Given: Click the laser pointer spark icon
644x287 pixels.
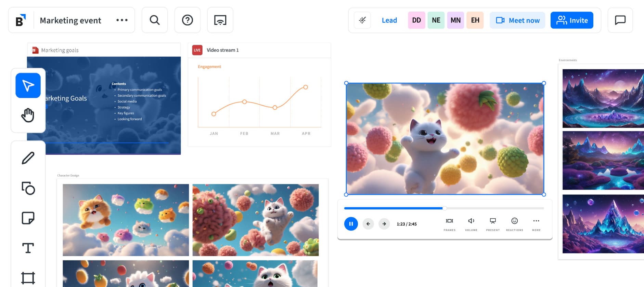Looking at the screenshot, I should [362, 20].
